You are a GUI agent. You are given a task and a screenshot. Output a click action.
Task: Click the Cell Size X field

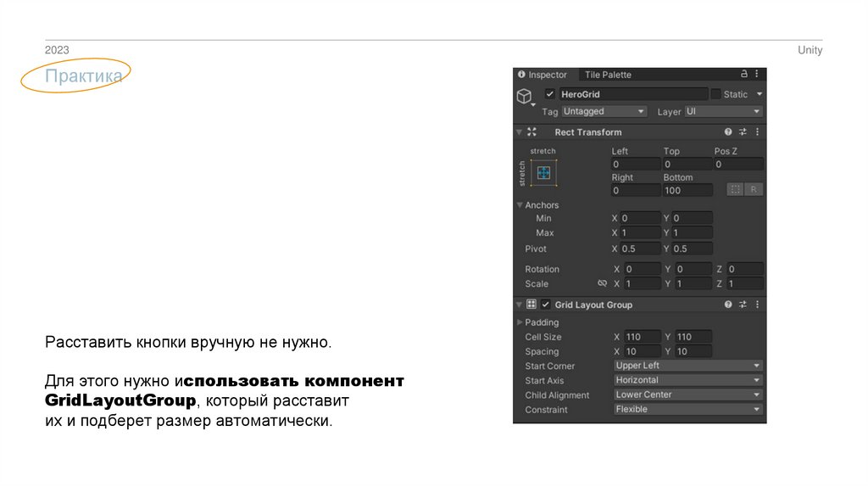click(643, 337)
